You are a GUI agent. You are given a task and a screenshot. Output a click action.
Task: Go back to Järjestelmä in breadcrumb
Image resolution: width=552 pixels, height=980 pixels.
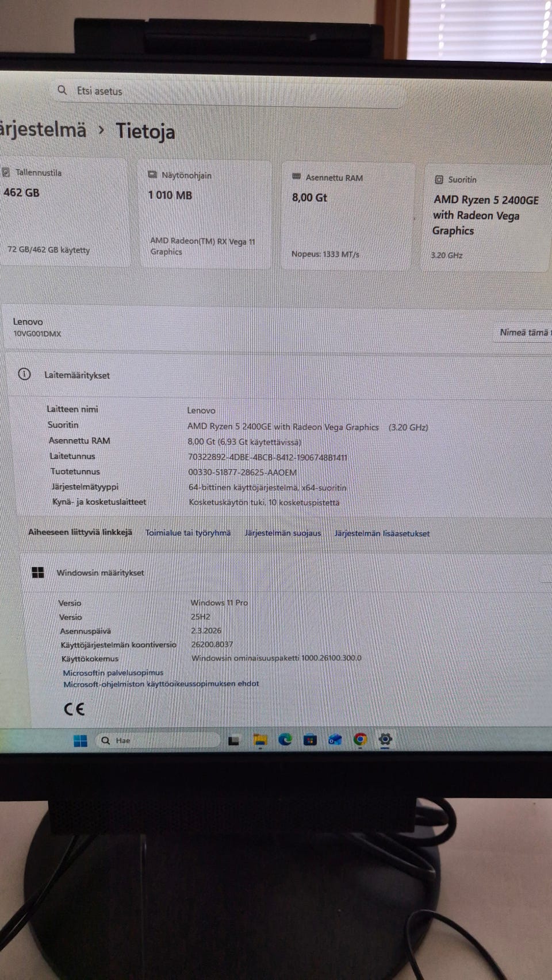pos(43,129)
